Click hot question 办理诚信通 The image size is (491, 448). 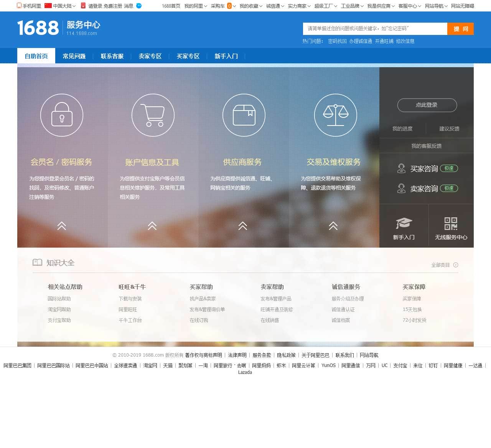point(361,41)
